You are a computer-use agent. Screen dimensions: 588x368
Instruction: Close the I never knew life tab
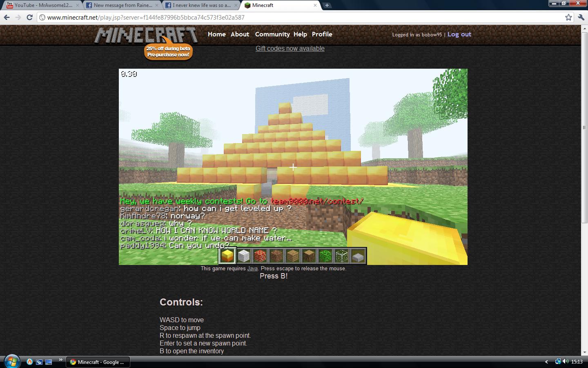(x=236, y=5)
